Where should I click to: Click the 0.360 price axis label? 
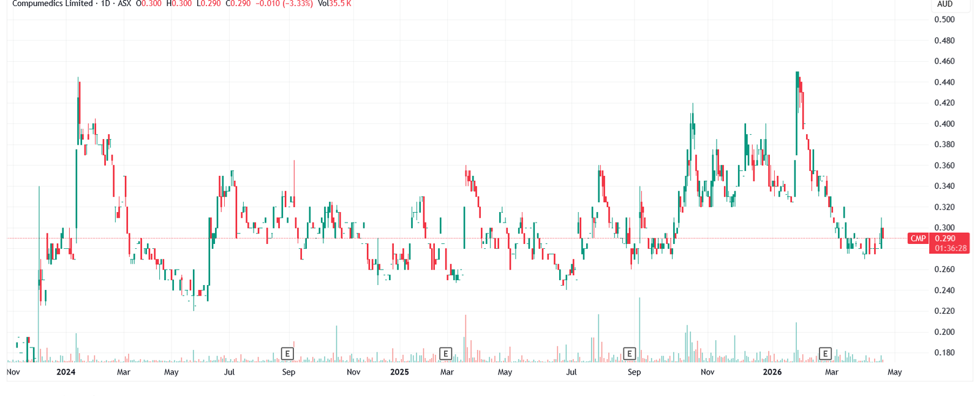pyautogui.click(x=944, y=166)
